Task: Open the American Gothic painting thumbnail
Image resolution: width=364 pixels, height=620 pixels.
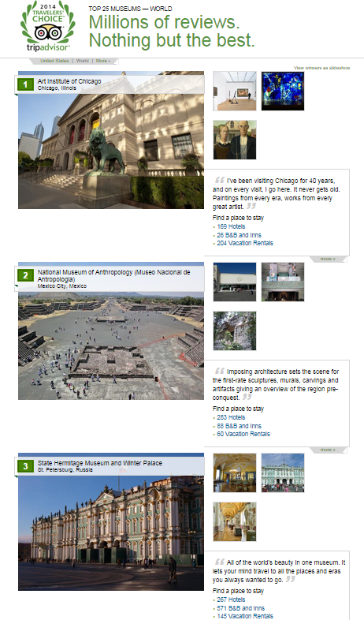Action: pos(235,140)
